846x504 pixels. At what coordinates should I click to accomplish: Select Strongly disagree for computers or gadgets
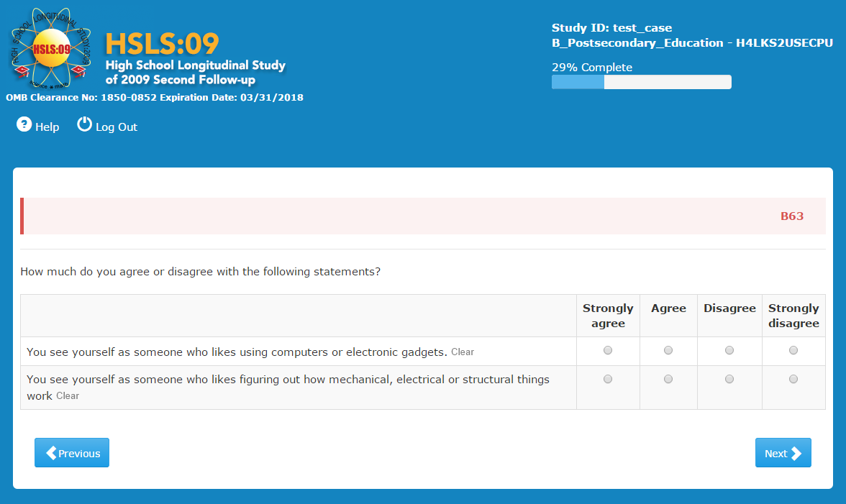[793, 350]
